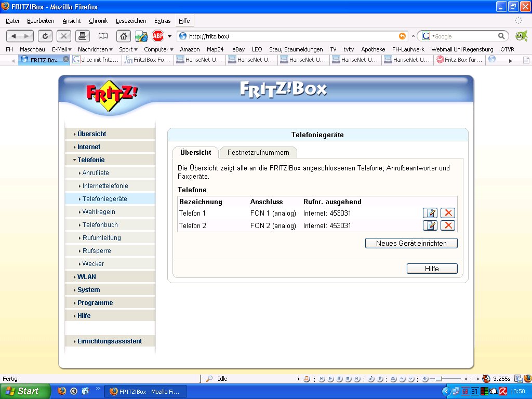Open the Anrufliste link in sidebar
532x399 pixels.
tap(96, 173)
